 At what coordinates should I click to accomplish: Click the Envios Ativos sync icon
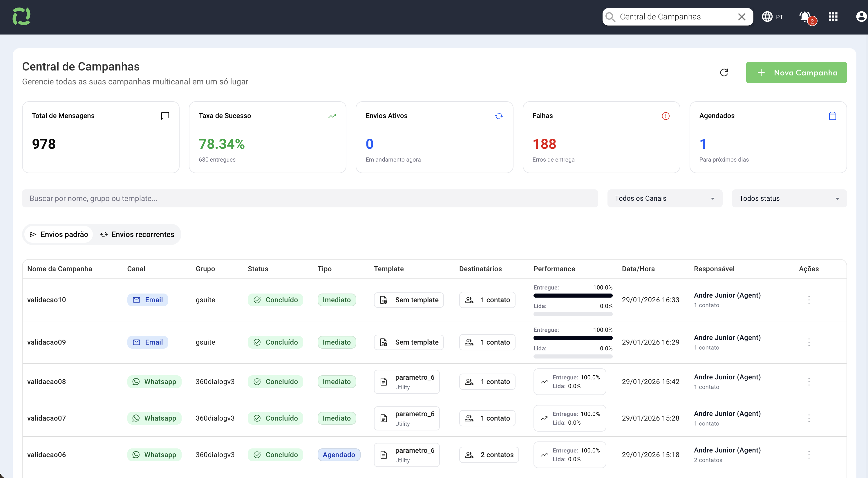click(x=499, y=116)
